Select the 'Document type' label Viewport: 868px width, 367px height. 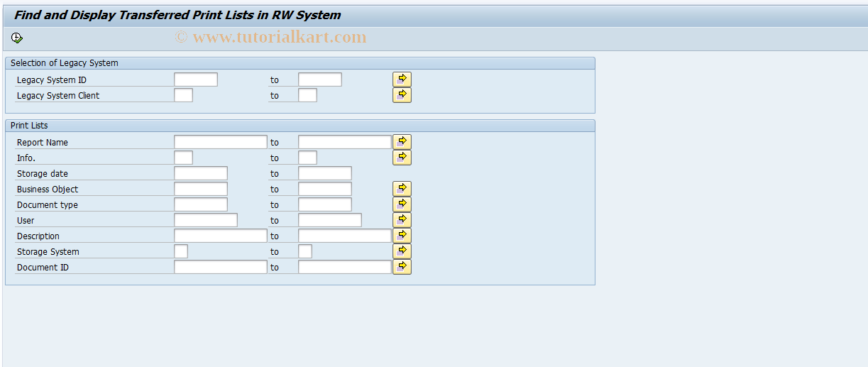point(48,205)
